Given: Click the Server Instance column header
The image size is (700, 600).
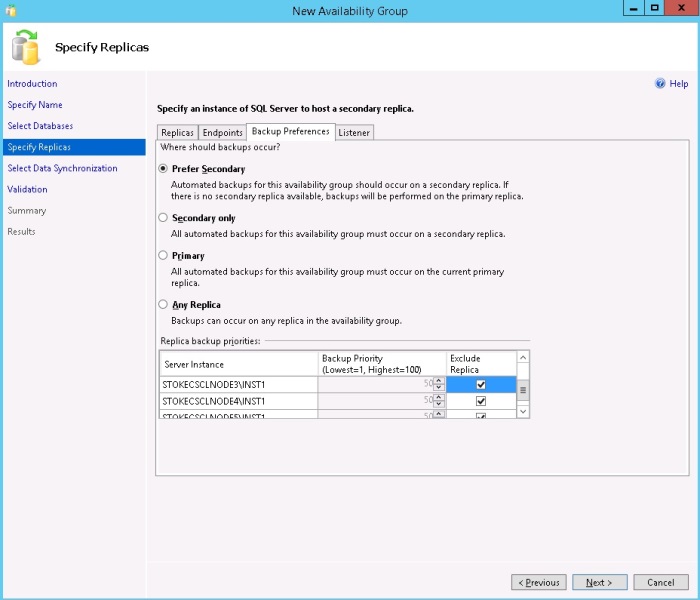Looking at the screenshot, I should tap(238, 364).
